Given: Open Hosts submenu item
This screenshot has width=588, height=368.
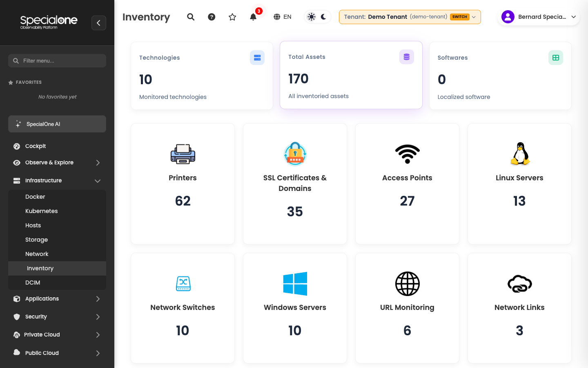Looking at the screenshot, I should click(x=57, y=225).
